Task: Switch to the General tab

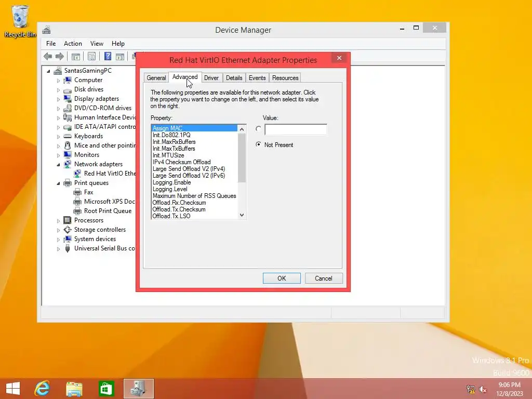Action: [156, 78]
